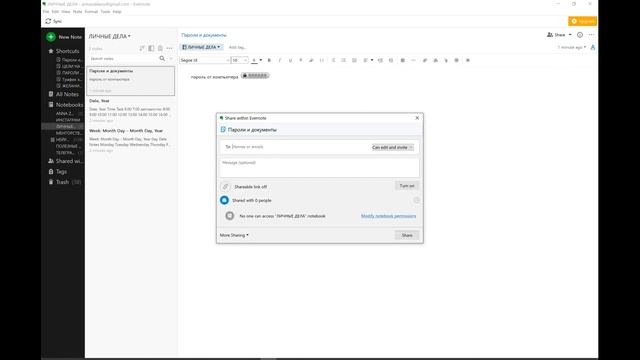Click the text highlight icon

point(311,60)
